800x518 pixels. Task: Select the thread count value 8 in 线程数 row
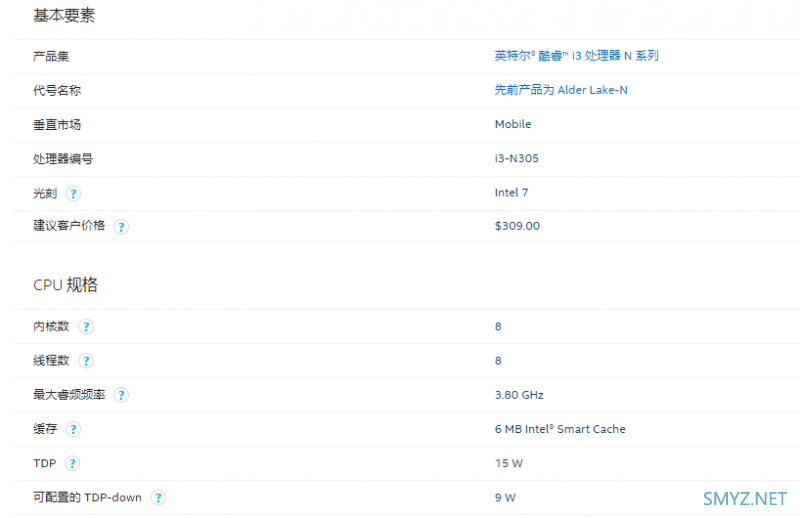coord(498,360)
